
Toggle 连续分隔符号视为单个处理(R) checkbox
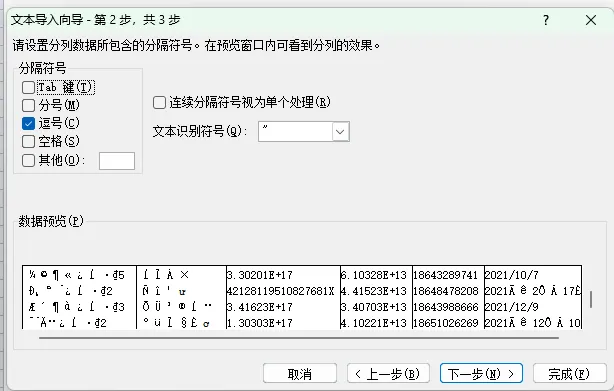click(159, 103)
